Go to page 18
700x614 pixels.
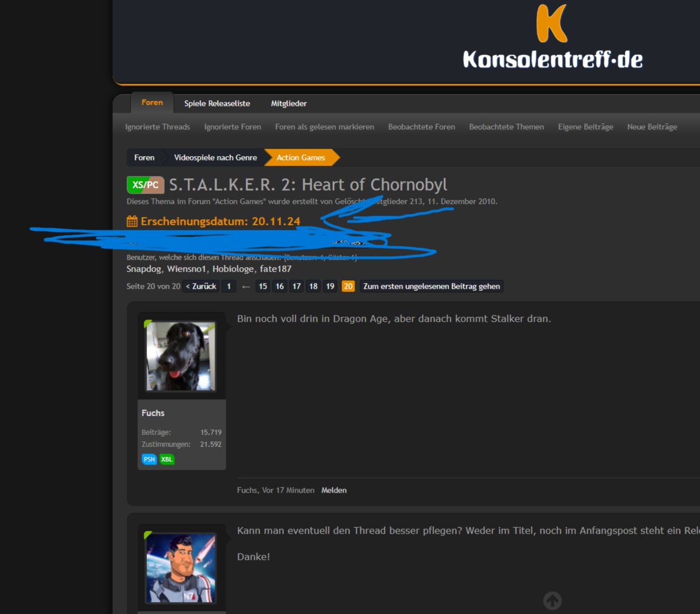(x=313, y=286)
